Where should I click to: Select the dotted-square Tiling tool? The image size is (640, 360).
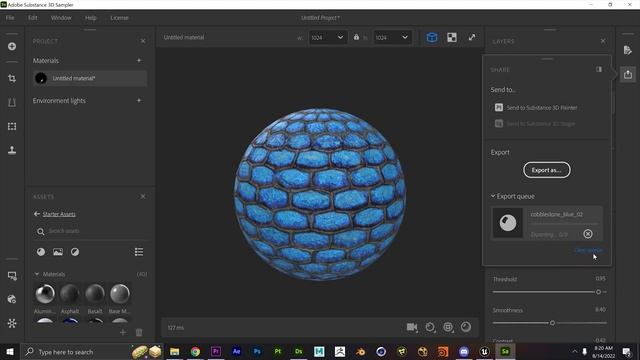click(12, 126)
